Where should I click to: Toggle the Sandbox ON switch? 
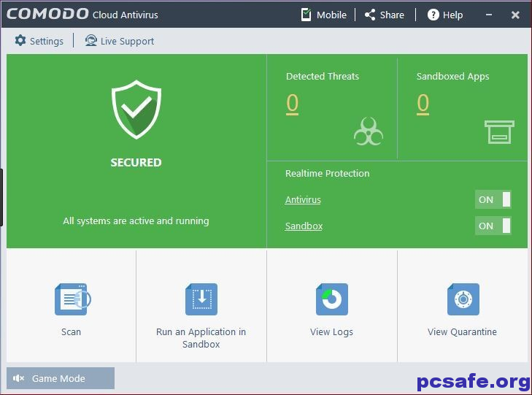point(493,226)
